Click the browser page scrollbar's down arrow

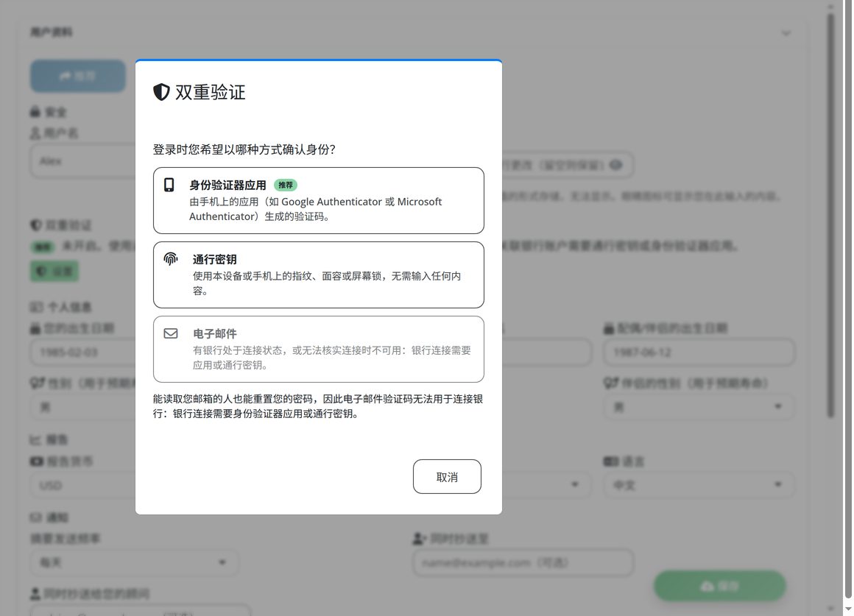(x=848, y=609)
